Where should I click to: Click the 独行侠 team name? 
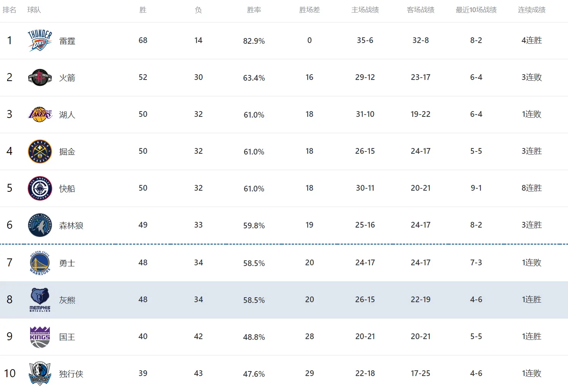coord(71,374)
